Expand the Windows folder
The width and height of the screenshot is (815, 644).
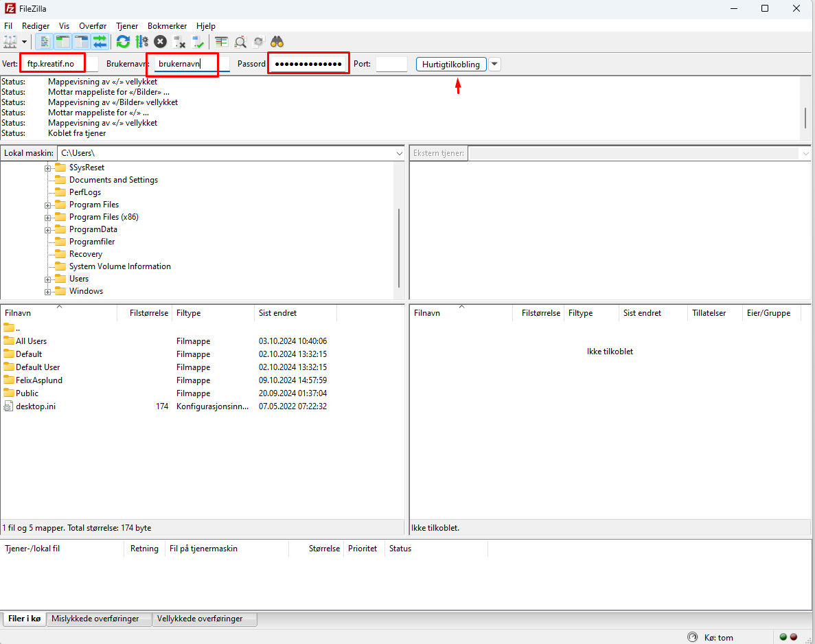pyautogui.click(x=47, y=292)
